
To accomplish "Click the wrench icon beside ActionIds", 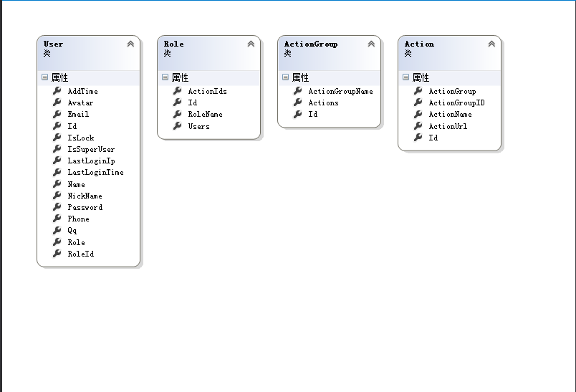I will point(178,91).
